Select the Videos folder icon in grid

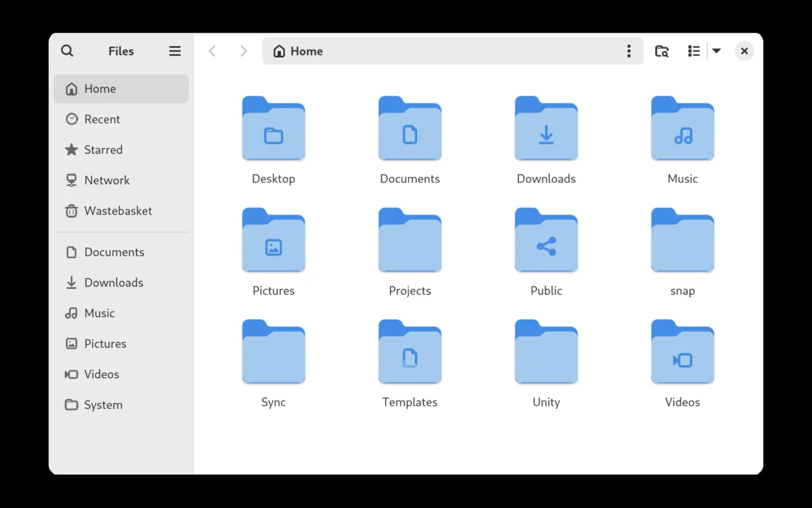coord(683,352)
